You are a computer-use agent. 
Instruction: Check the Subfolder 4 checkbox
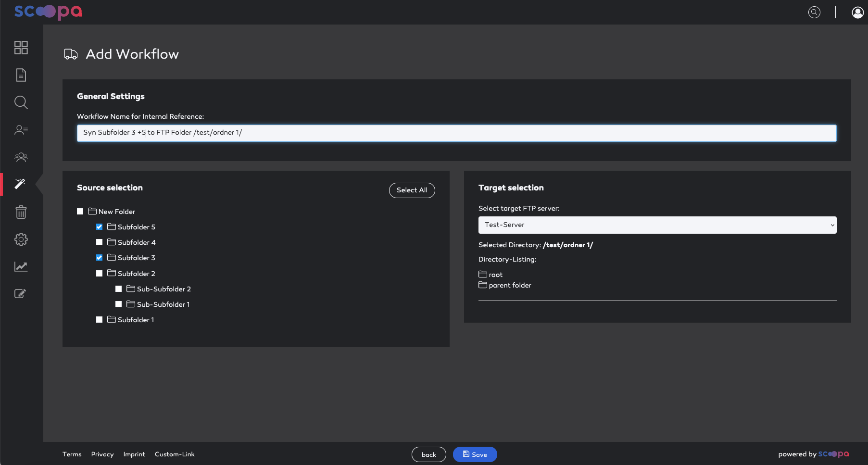[100, 242]
